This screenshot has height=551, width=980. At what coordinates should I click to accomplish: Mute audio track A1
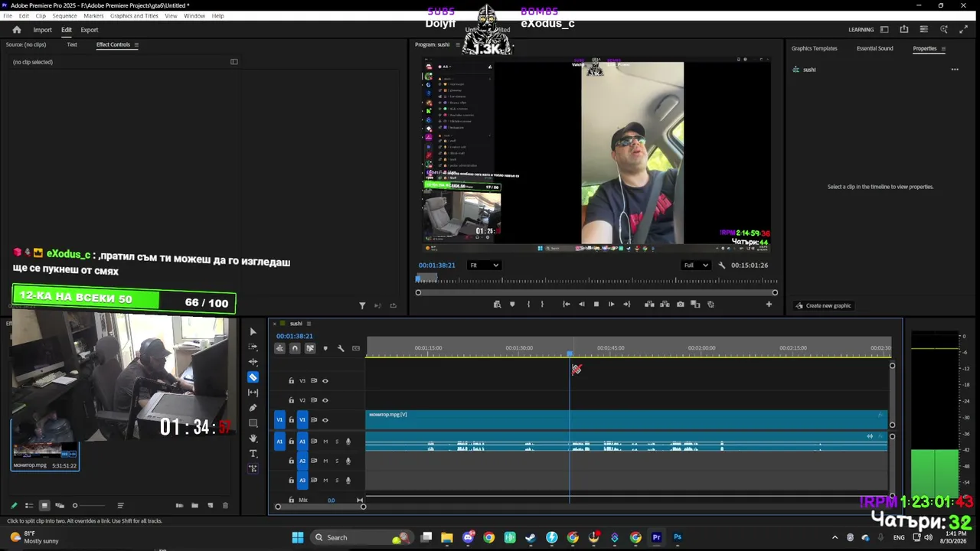point(325,442)
